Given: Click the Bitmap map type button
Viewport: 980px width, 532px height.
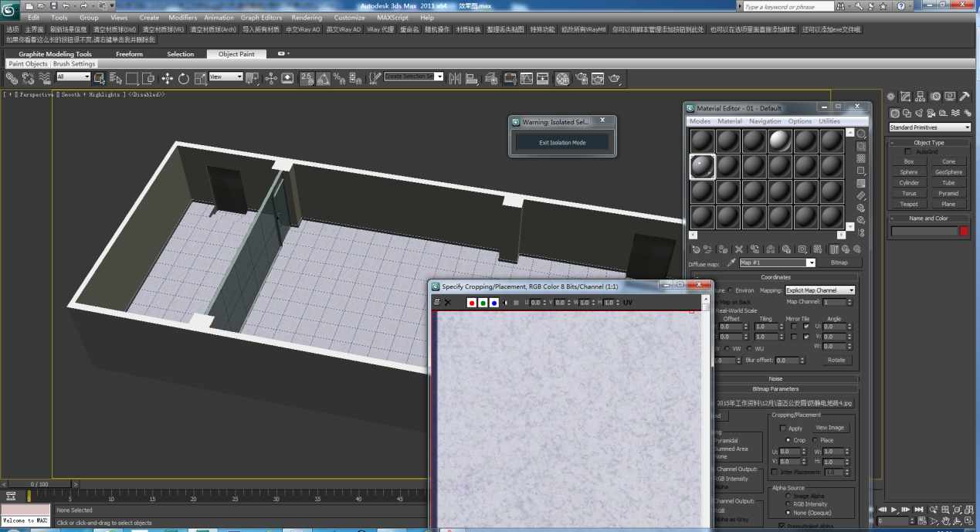Looking at the screenshot, I should tap(839, 263).
